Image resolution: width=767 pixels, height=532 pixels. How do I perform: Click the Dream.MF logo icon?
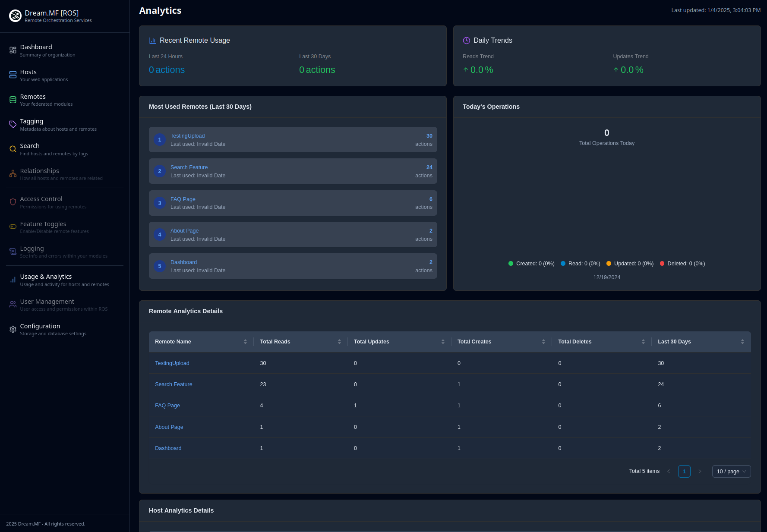click(x=15, y=16)
